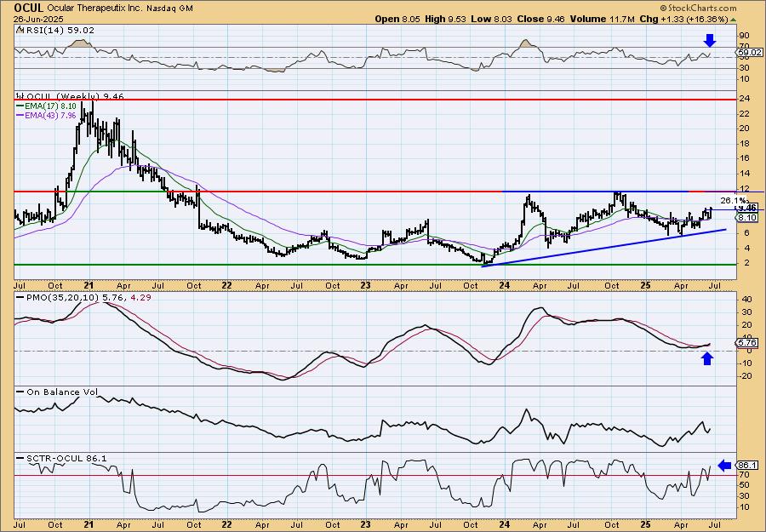Click the 8.10 EMA value tag on price axis
Screen dimensions: 766x532
pos(748,217)
